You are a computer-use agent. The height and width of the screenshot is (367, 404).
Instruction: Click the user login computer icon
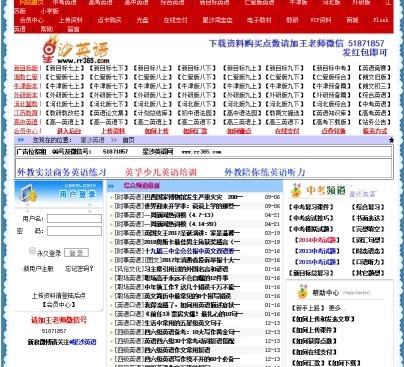[29, 194]
